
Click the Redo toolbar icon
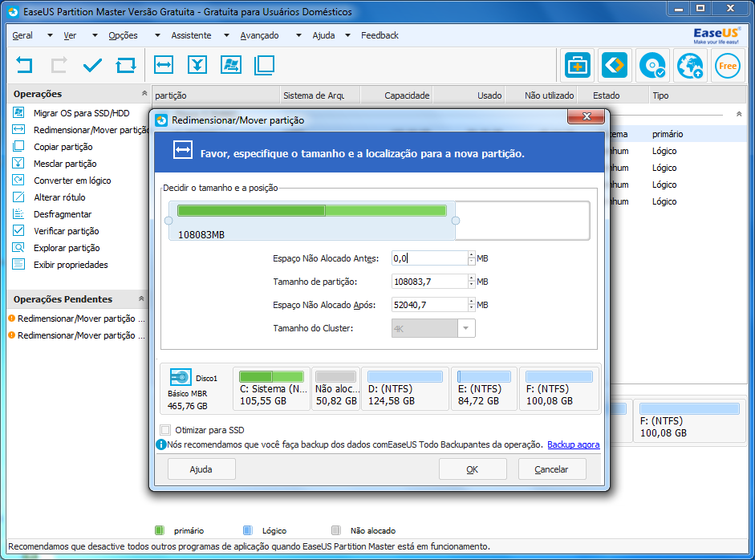click(59, 65)
